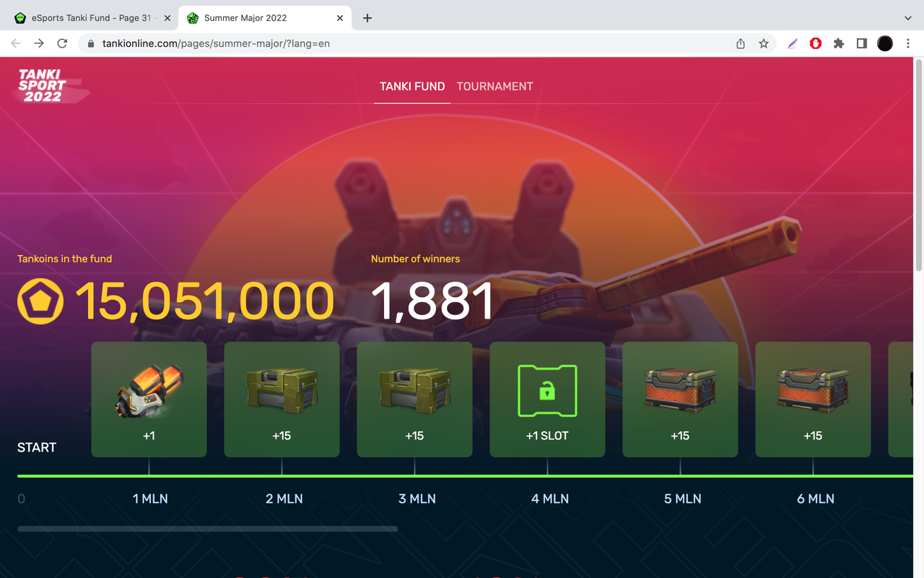Close the Summer Major 2022 tab

339,18
